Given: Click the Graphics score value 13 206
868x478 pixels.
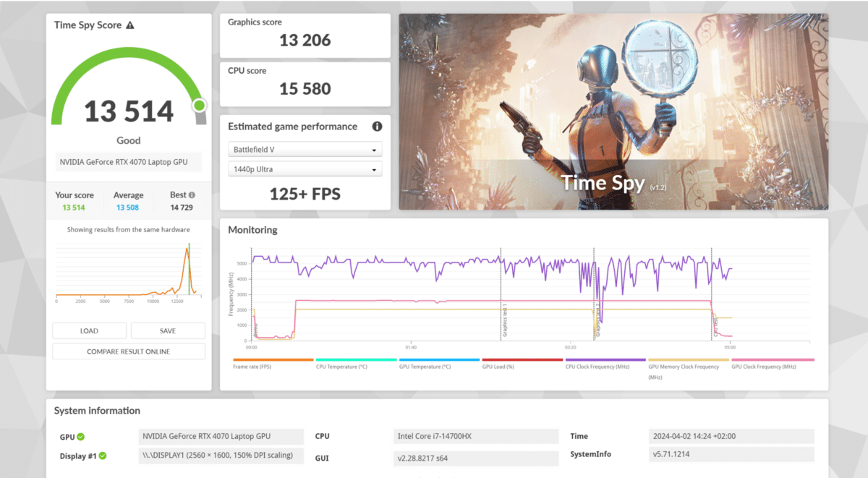Looking at the screenshot, I should point(305,40).
